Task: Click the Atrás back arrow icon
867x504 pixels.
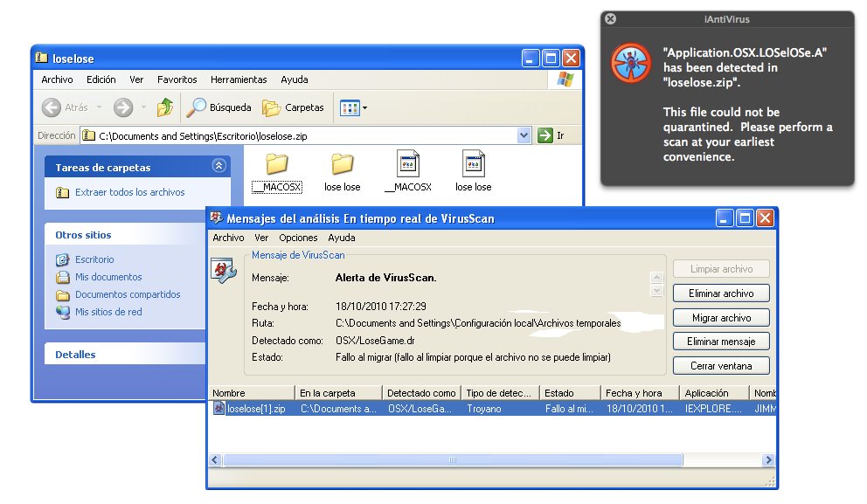Action: click(52, 107)
